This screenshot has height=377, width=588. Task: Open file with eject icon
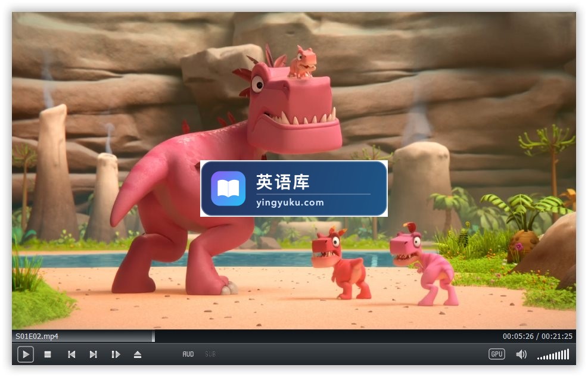click(138, 354)
